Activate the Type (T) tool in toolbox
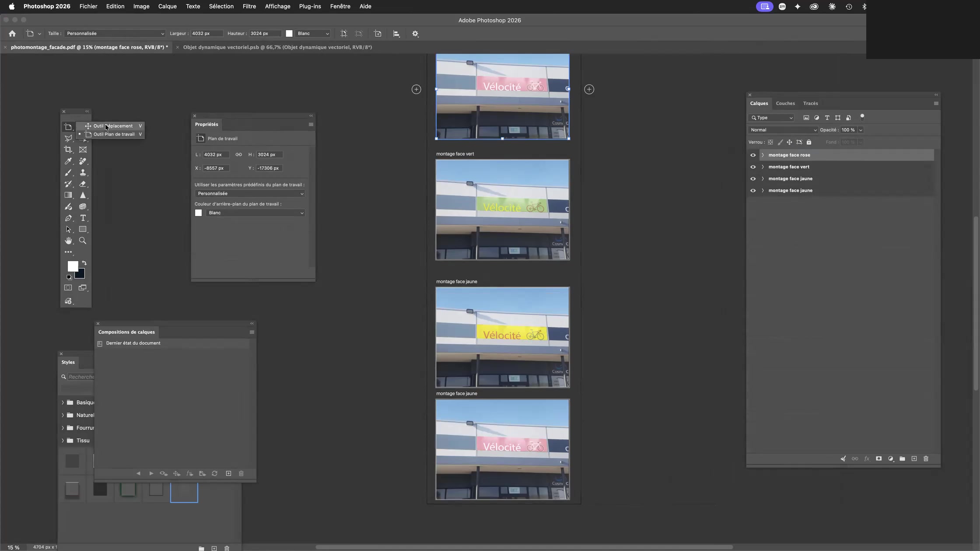Image resolution: width=980 pixels, height=551 pixels. pyautogui.click(x=83, y=218)
